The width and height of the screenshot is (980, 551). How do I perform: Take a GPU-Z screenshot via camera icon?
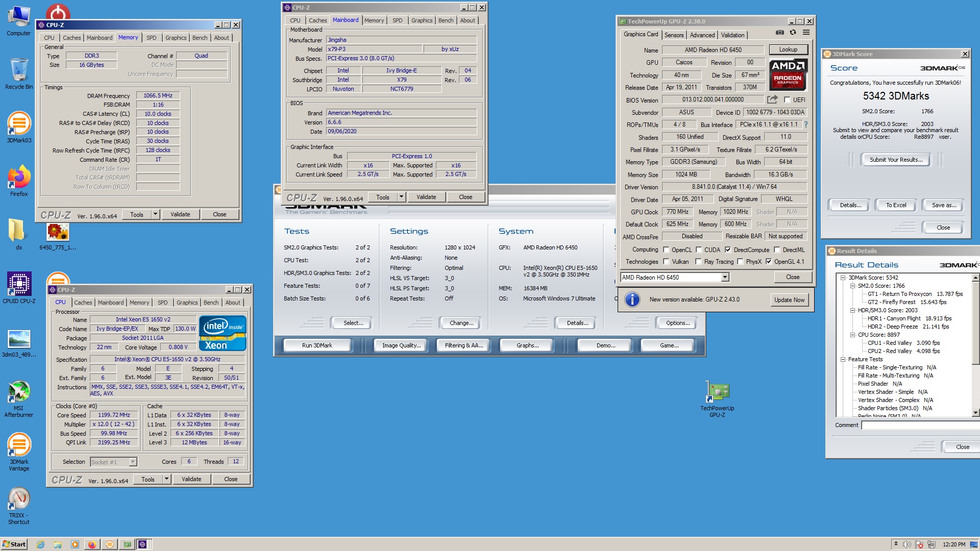click(779, 32)
